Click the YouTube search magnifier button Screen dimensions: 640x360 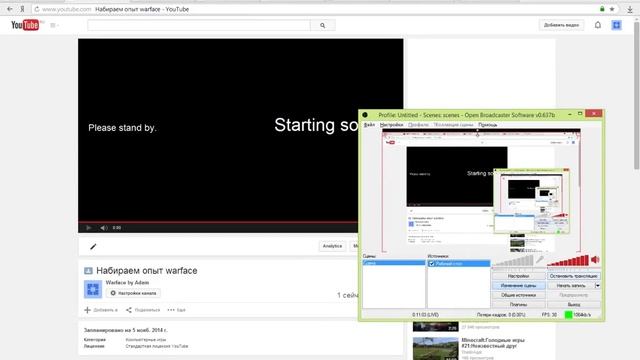(x=322, y=25)
